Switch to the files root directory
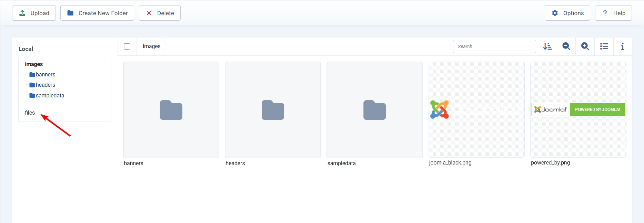Viewport: 644px width, 223px height. (30, 113)
